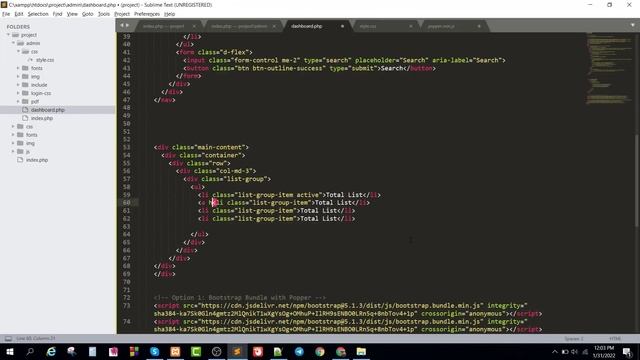Image resolution: width=640 pixels, height=360 pixels.
Task: Click the 'Line 60, Column 21' status text
Action: click(36, 338)
